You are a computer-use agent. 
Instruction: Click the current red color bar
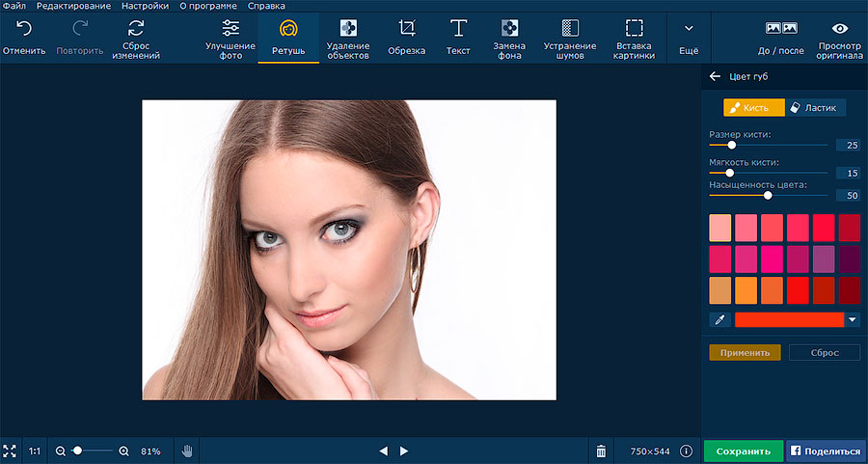pyautogui.click(x=789, y=319)
